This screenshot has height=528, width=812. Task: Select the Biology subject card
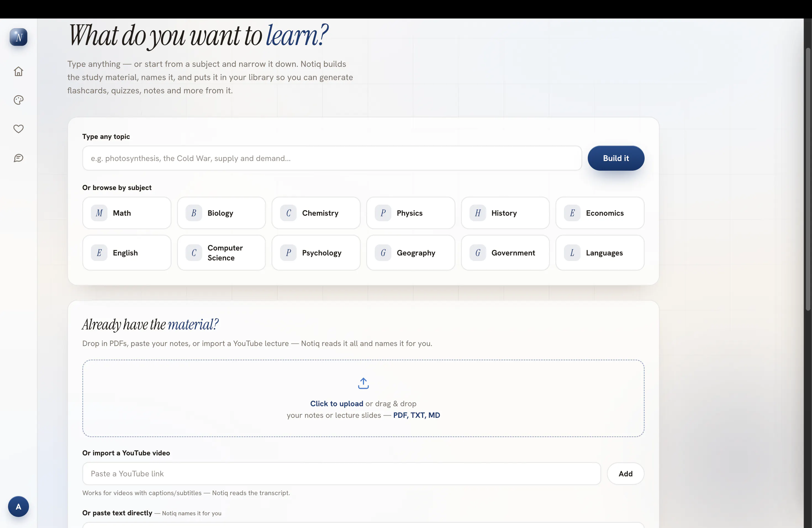click(x=222, y=213)
